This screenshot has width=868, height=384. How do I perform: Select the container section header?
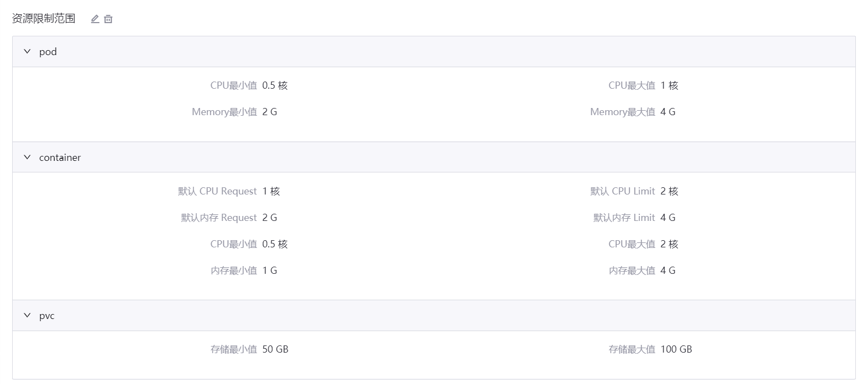coord(60,157)
